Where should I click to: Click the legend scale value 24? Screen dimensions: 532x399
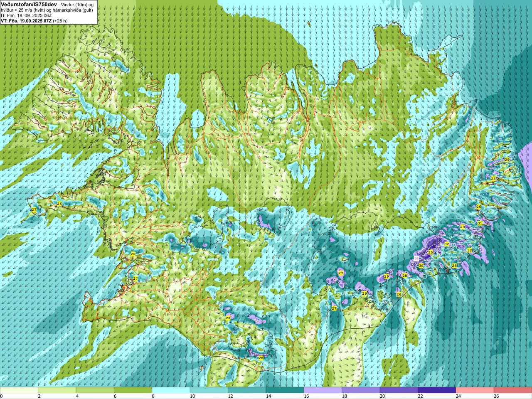tap(458, 396)
